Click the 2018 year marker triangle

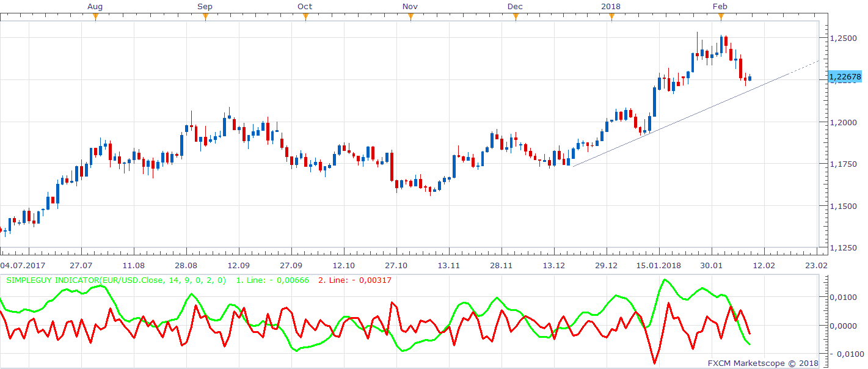[x=611, y=16]
